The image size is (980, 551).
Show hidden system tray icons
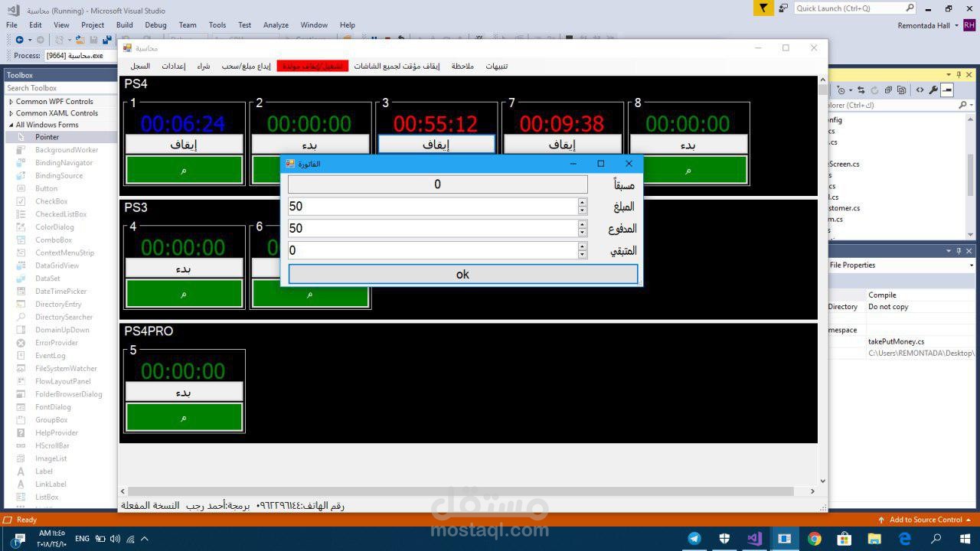pyautogui.click(x=145, y=539)
